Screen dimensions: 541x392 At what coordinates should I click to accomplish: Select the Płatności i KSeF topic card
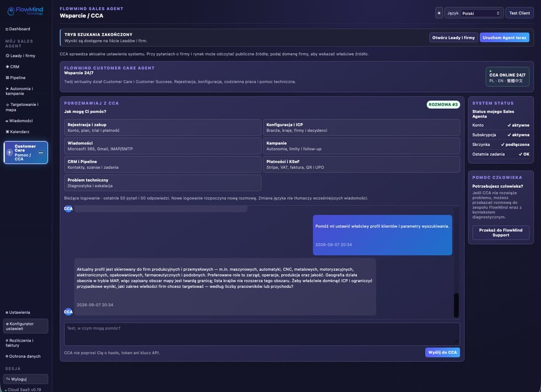361,165
